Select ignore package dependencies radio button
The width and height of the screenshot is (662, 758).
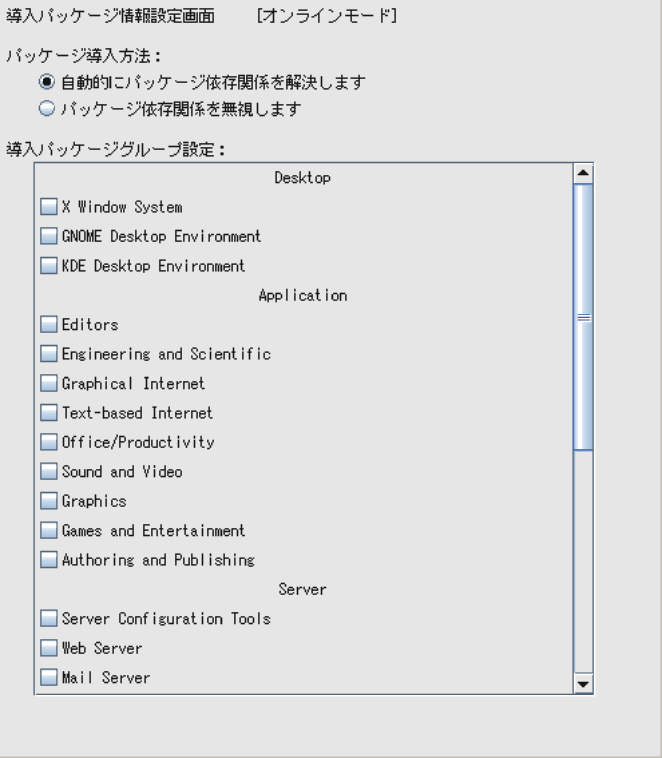tap(44, 108)
